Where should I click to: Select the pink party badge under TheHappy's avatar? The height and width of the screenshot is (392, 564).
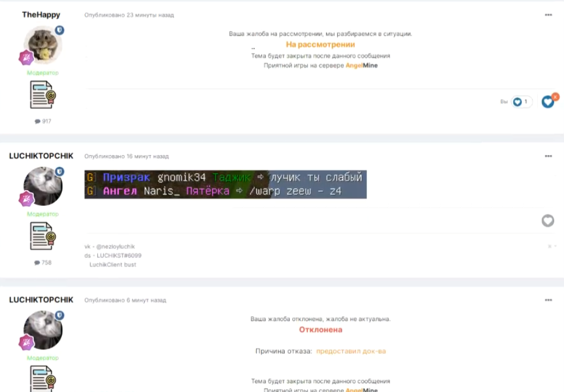[26, 57]
